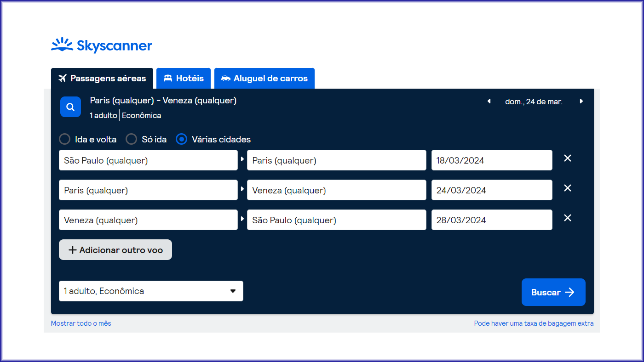Click the blue search magnifier icon
644x362 pixels.
pyautogui.click(x=70, y=107)
